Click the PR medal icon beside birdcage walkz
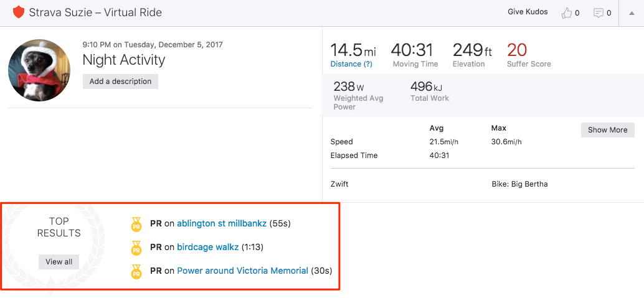The height and width of the screenshot is (298, 644). pos(136,248)
